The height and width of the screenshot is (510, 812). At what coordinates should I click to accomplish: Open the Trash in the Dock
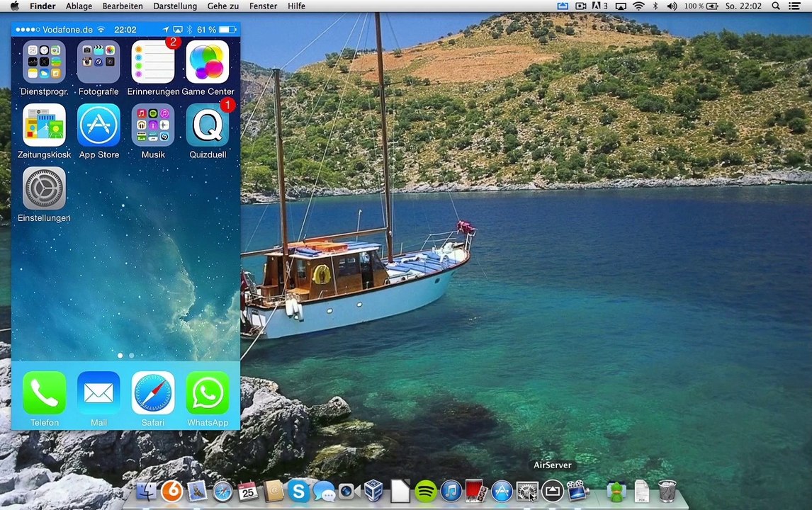coord(667,491)
